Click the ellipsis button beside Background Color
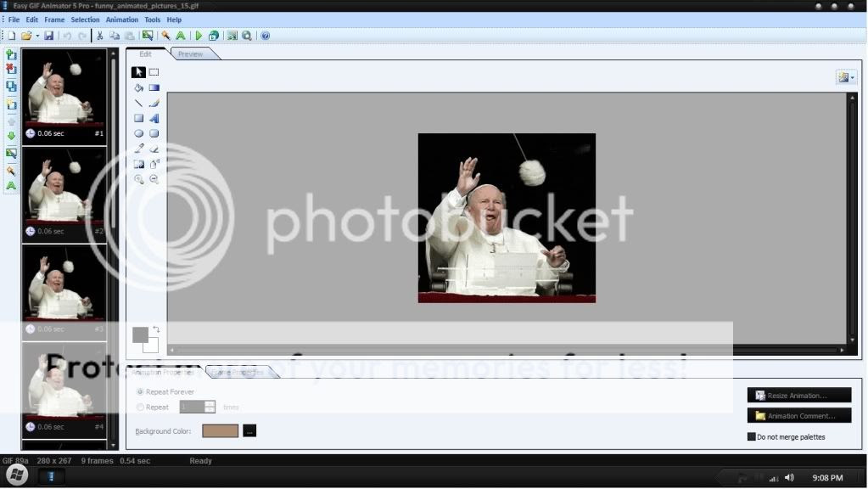868x489 pixels. coord(249,431)
